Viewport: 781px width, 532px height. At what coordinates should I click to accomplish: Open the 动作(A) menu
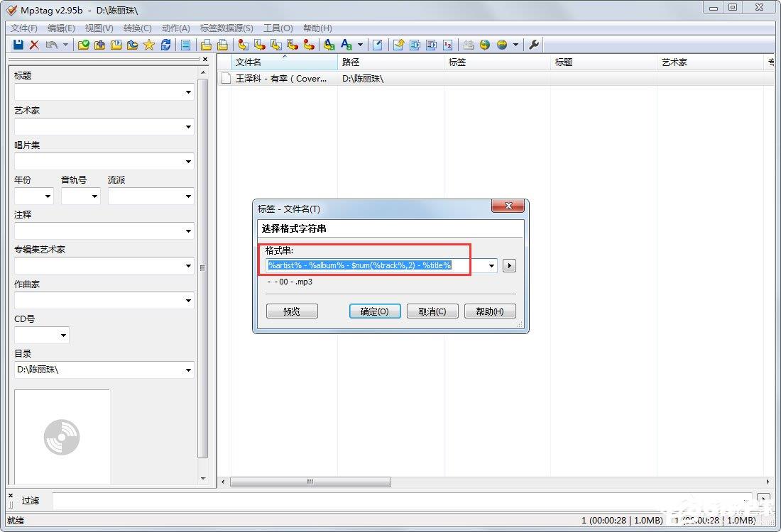176,28
